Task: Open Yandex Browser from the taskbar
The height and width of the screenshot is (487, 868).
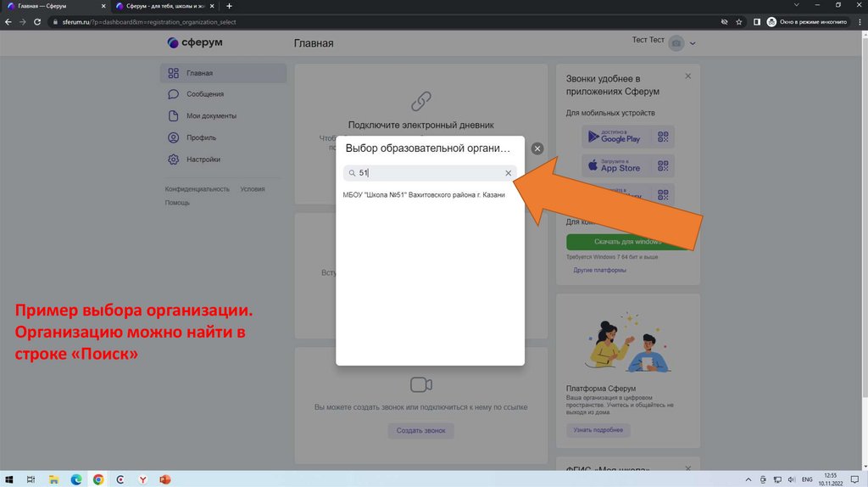Action: pos(142,479)
